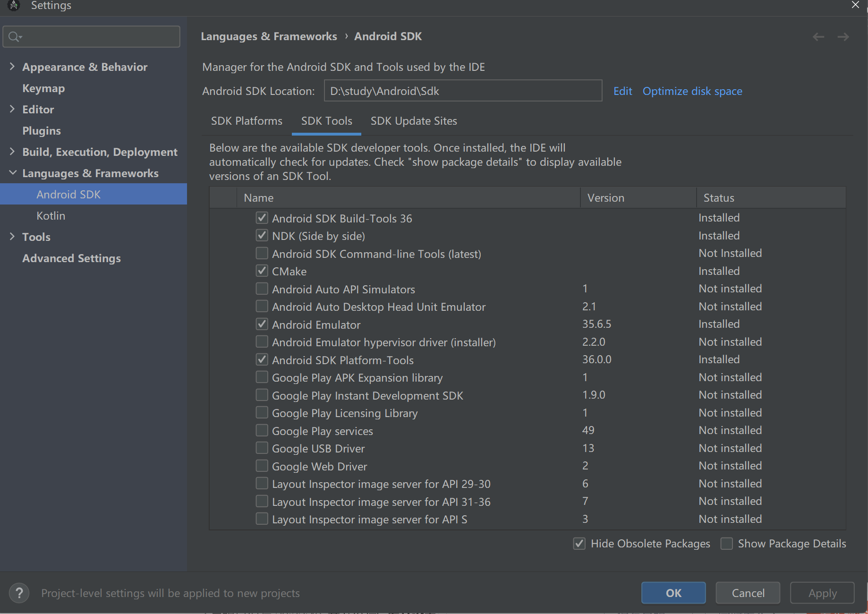Check Google Play Licensing Library

tap(262, 412)
